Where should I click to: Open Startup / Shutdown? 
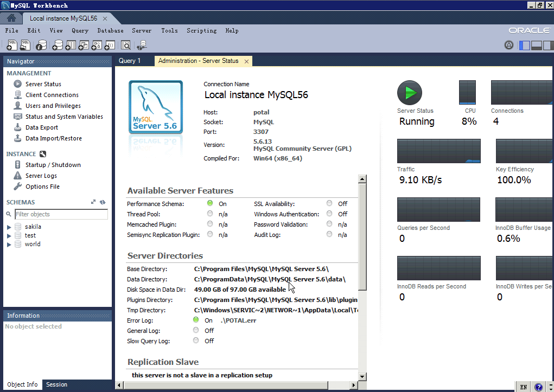coord(53,165)
